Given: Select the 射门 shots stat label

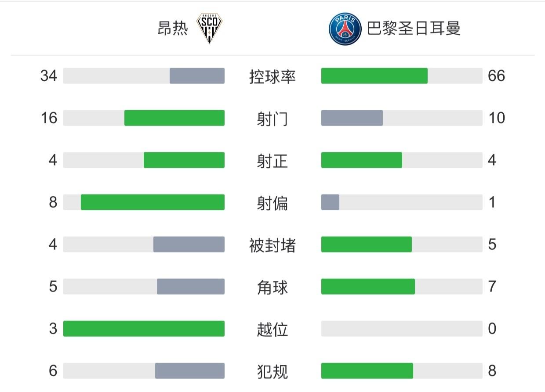Looking at the screenshot, I should (272, 119).
